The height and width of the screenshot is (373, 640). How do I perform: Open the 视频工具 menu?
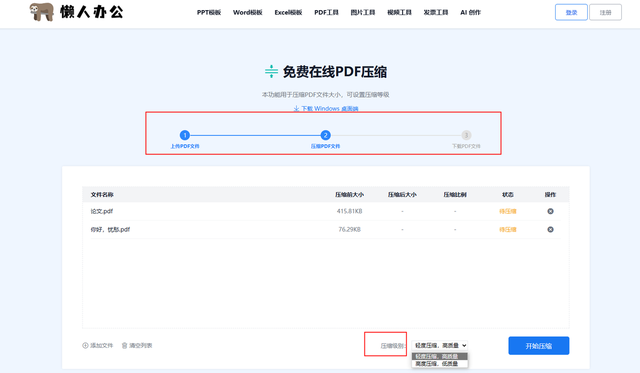coord(399,12)
